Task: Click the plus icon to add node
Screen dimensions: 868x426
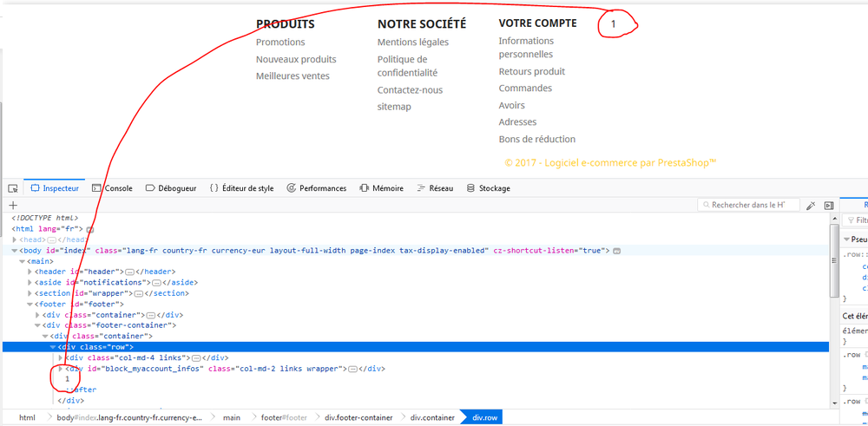Action: tap(14, 206)
